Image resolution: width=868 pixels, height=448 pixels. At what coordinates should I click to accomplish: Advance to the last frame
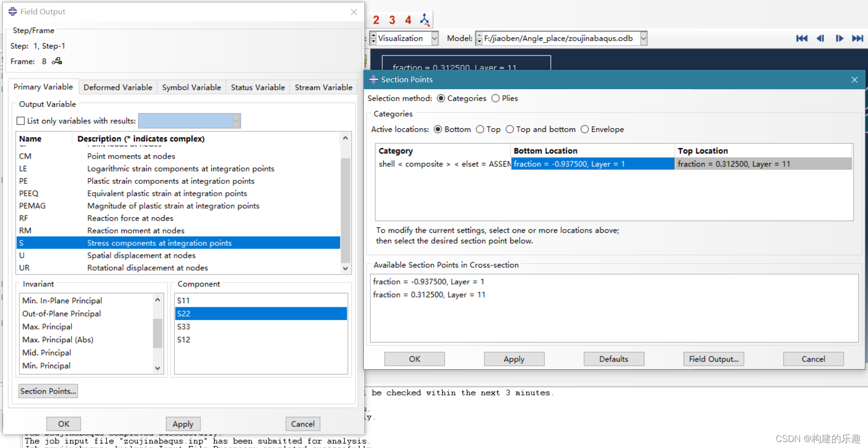click(x=859, y=38)
